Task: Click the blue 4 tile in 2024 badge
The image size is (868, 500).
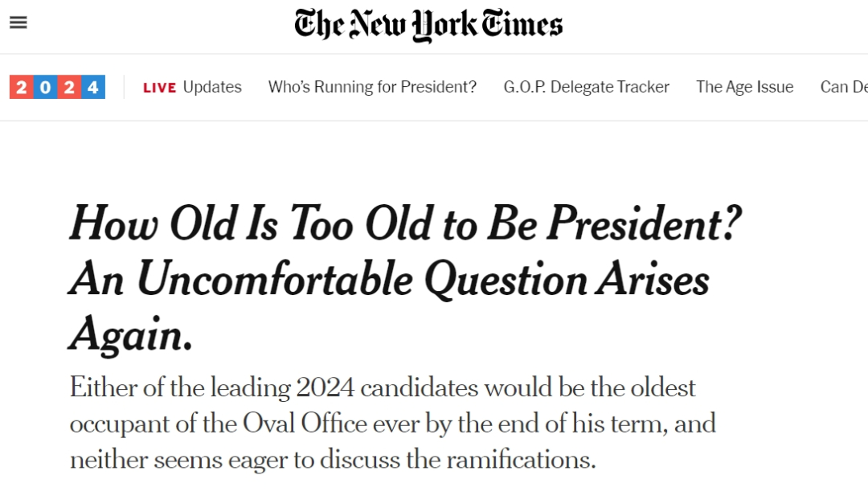Action: pos(93,87)
